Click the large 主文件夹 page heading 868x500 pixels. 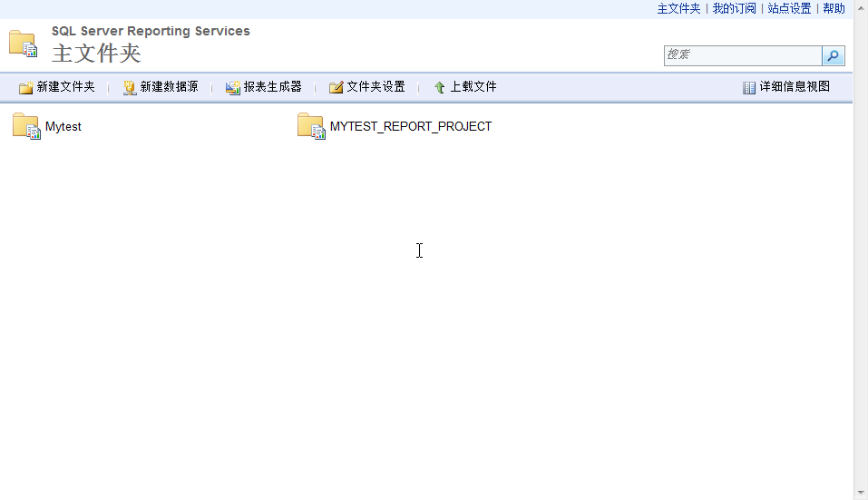pos(96,54)
